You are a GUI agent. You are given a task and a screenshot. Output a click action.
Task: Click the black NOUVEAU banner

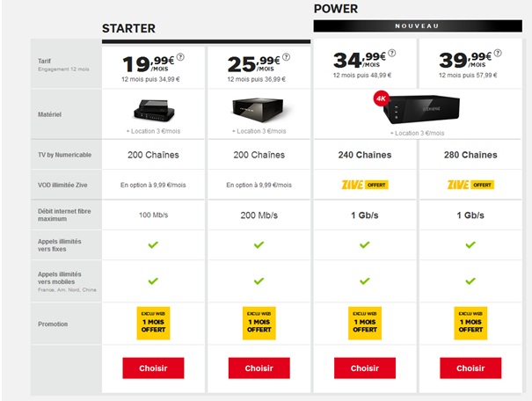[418, 26]
